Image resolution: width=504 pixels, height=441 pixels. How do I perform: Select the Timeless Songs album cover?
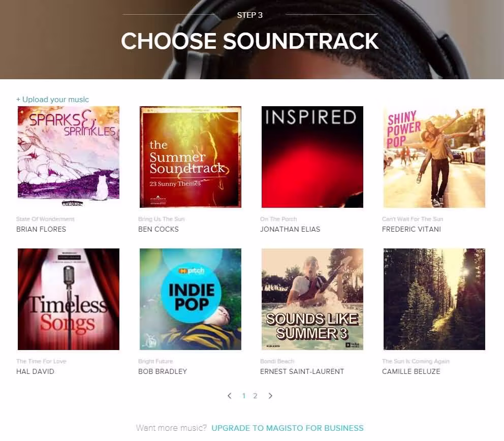(x=69, y=299)
